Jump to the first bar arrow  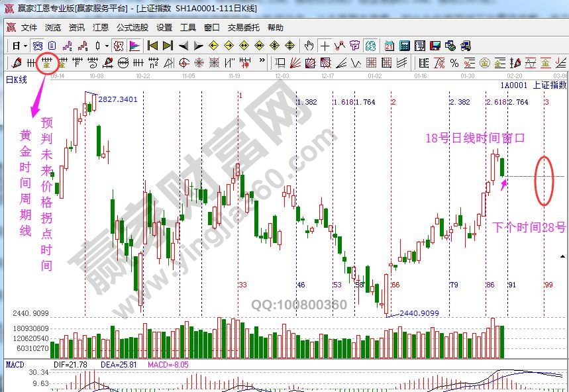pyautogui.click(x=152, y=46)
